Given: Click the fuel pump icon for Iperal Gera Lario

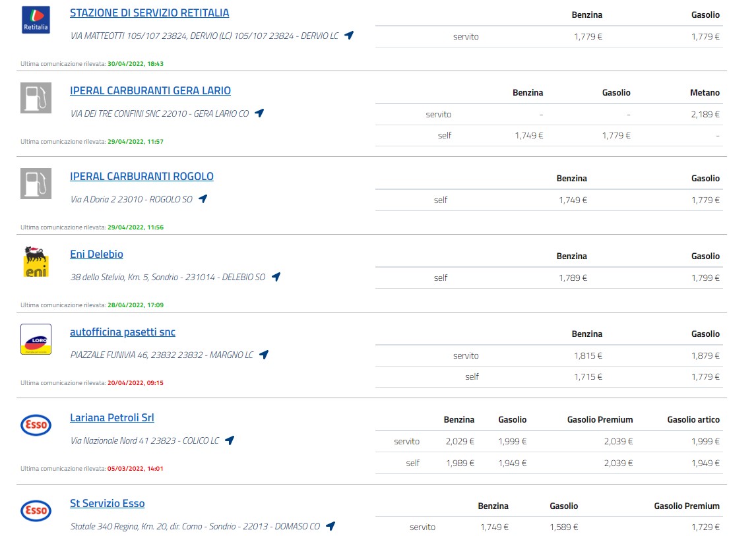Looking at the screenshot, I should 36,98.
